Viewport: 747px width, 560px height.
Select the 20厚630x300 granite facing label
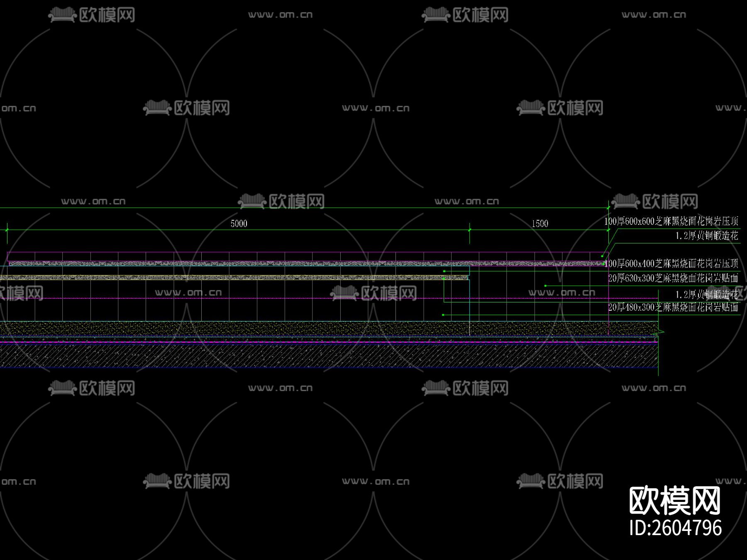pyautogui.click(x=673, y=278)
